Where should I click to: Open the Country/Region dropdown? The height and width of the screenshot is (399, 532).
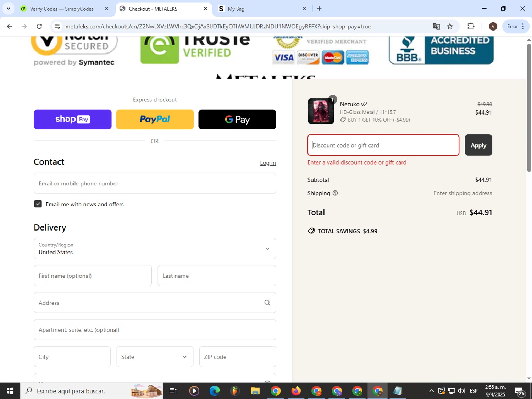pyautogui.click(x=155, y=249)
